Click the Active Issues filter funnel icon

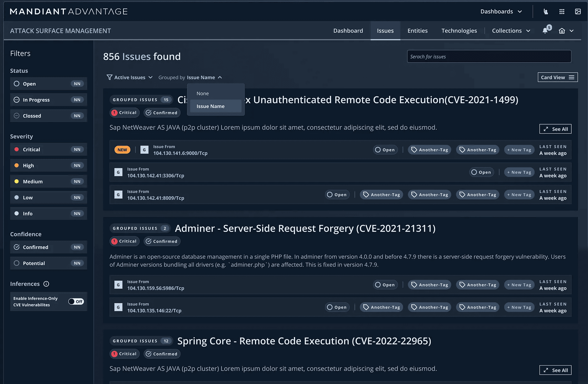[x=109, y=77]
